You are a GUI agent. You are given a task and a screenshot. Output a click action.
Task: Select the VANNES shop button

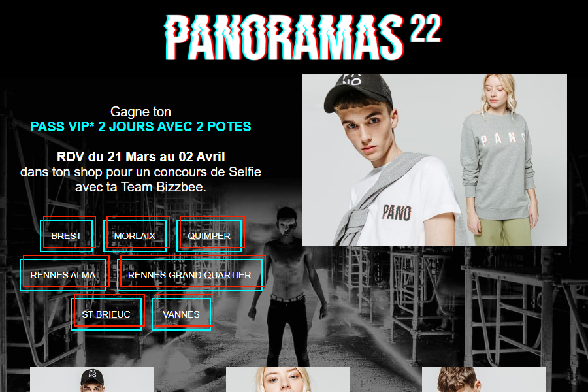(x=183, y=312)
